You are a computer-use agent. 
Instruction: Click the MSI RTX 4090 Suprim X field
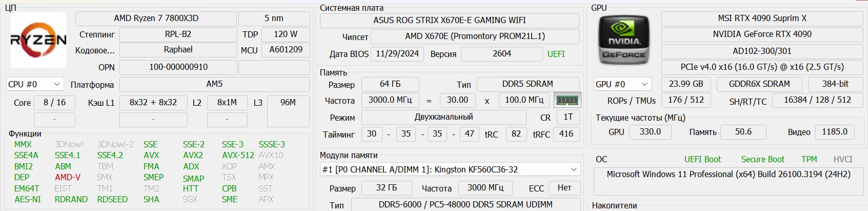762,18
